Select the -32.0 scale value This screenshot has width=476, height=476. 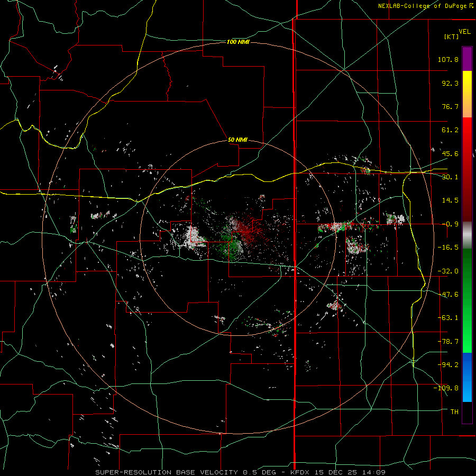point(448,271)
